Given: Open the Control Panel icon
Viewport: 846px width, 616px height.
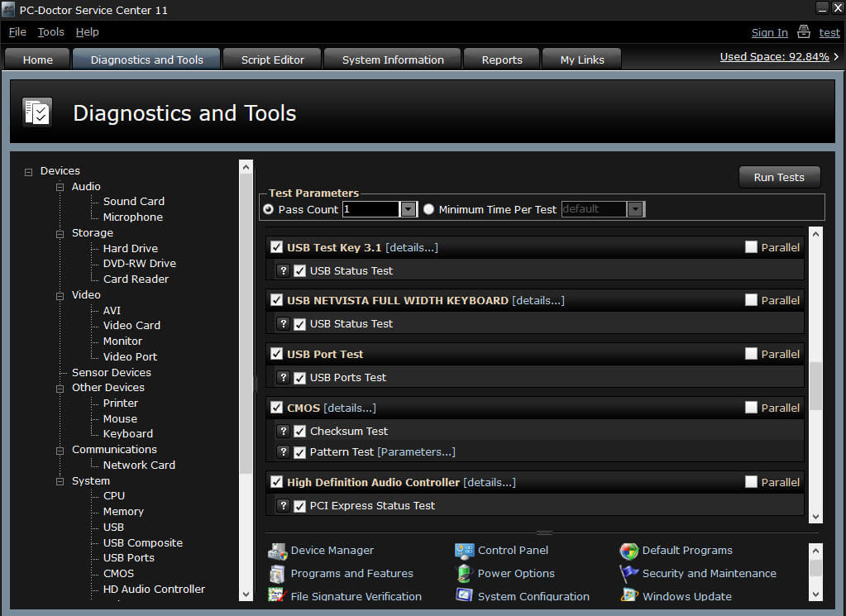Looking at the screenshot, I should [464, 551].
